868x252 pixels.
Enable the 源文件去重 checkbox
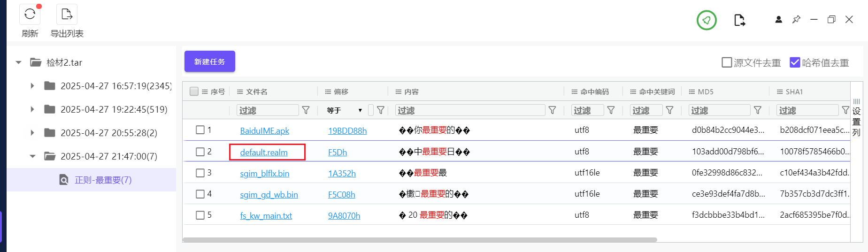[727, 62]
